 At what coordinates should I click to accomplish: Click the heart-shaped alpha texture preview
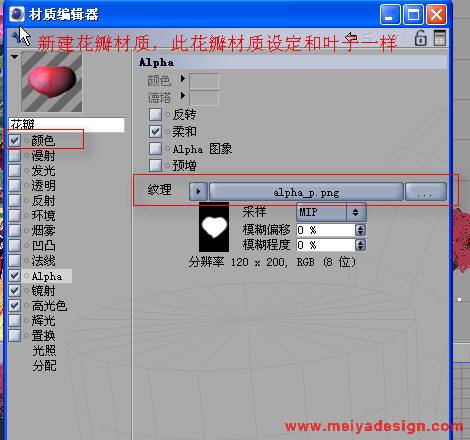214,227
